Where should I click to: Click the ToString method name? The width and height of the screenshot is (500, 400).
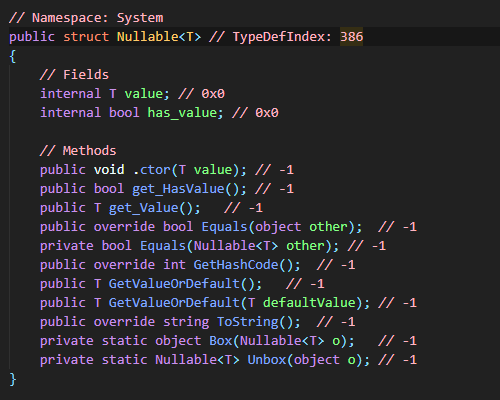(x=248, y=322)
